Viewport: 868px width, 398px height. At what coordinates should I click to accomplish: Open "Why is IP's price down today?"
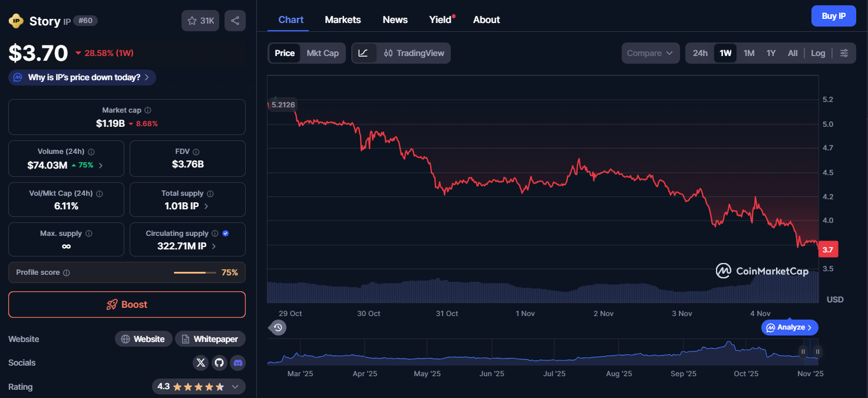(81, 77)
